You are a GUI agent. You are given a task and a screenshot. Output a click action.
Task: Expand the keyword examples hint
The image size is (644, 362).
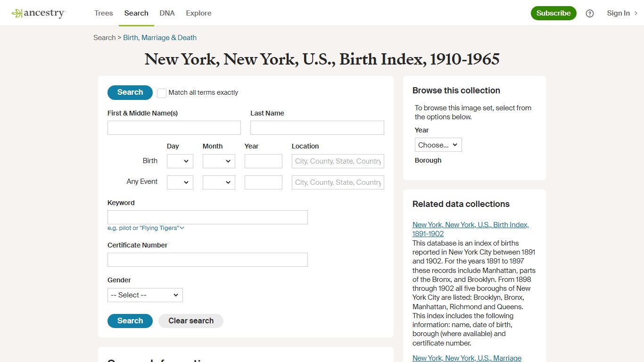click(146, 228)
